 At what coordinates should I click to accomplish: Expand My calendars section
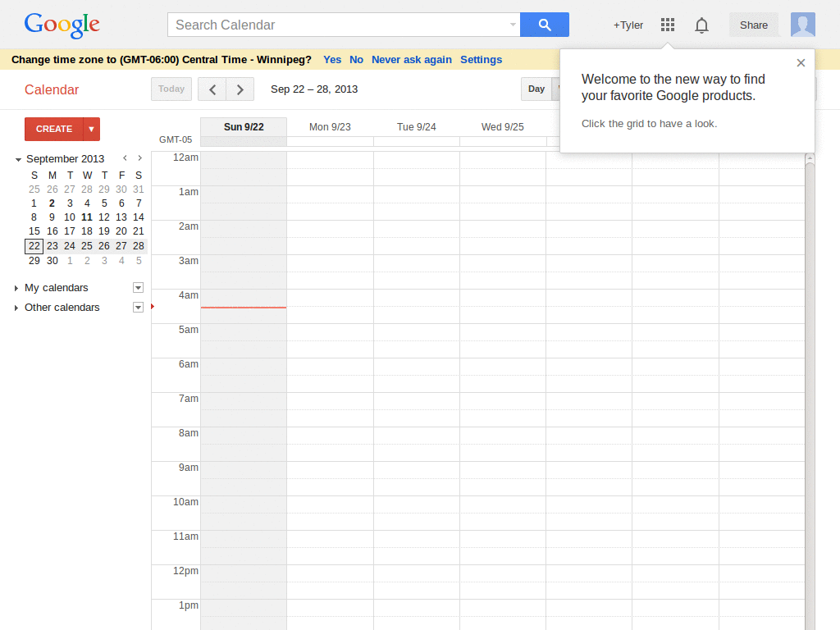[16, 288]
